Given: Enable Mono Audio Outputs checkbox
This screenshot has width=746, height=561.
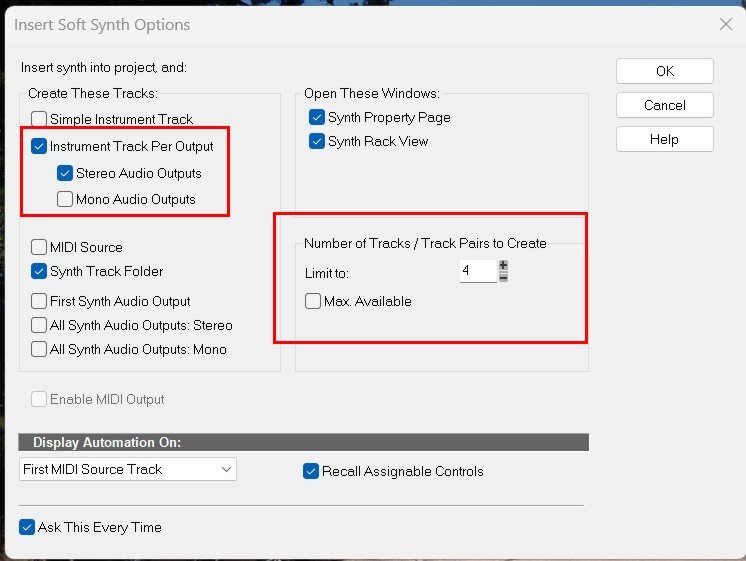Looking at the screenshot, I should [x=66, y=199].
